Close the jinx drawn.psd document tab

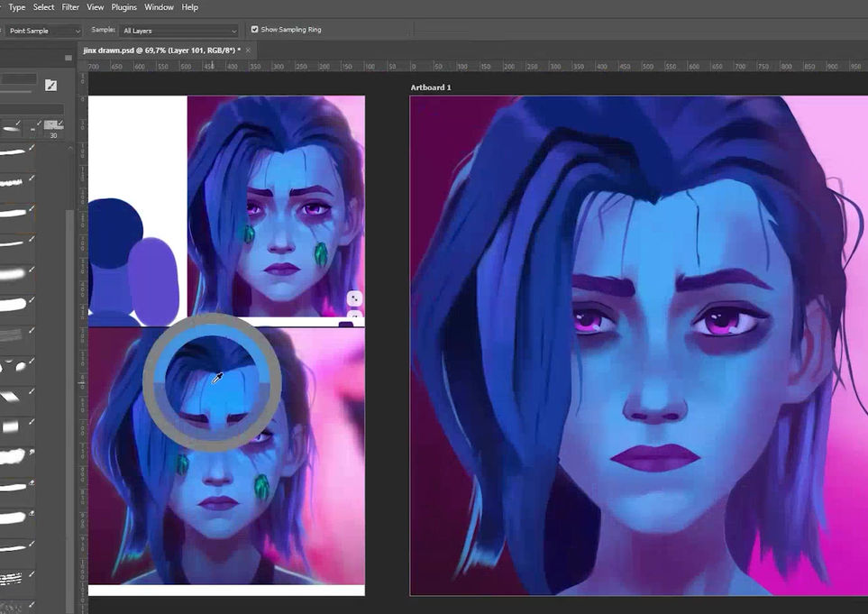click(248, 50)
